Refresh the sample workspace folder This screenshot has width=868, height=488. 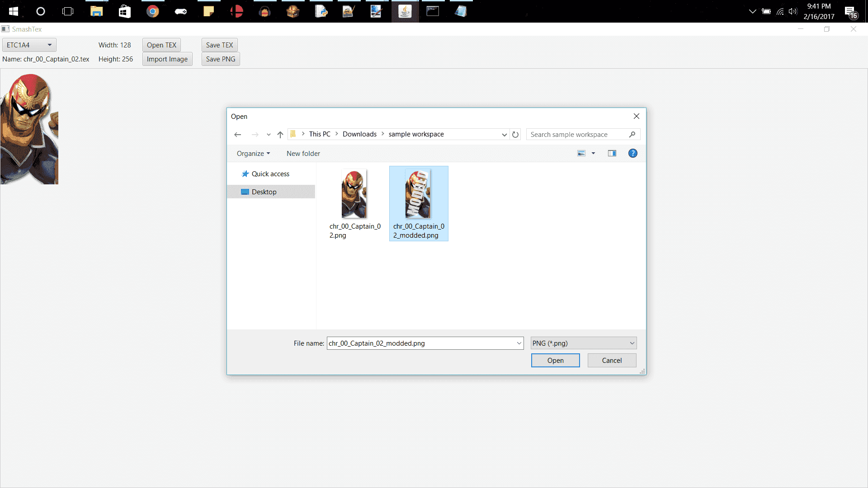click(515, 135)
